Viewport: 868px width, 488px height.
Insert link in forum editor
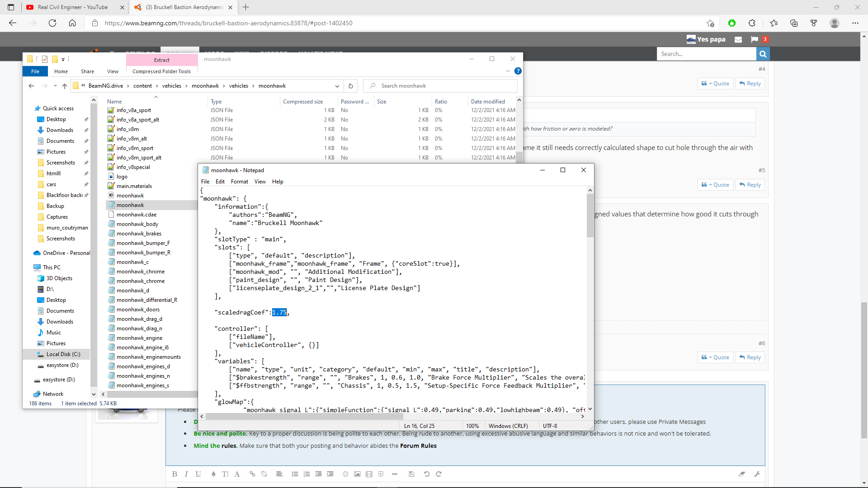(x=252, y=474)
